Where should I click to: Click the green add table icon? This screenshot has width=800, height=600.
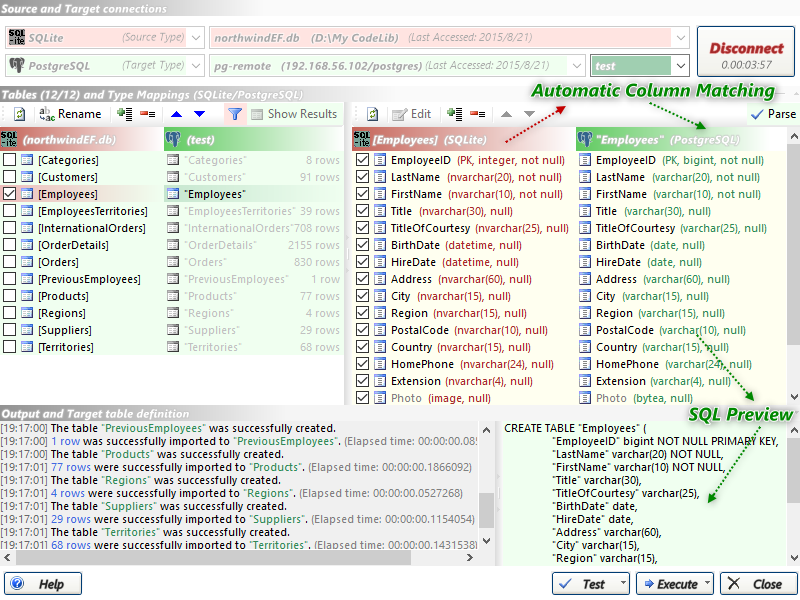click(125, 114)
